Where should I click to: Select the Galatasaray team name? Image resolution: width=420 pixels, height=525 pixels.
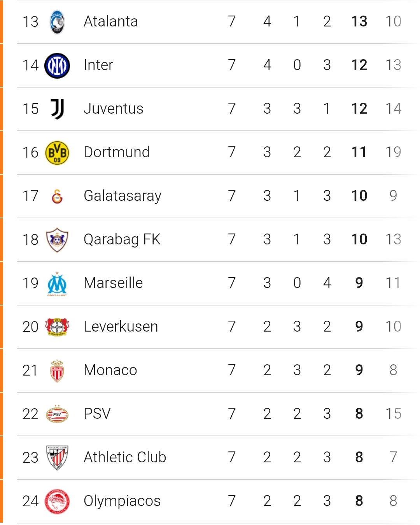[x=122, y=196]
